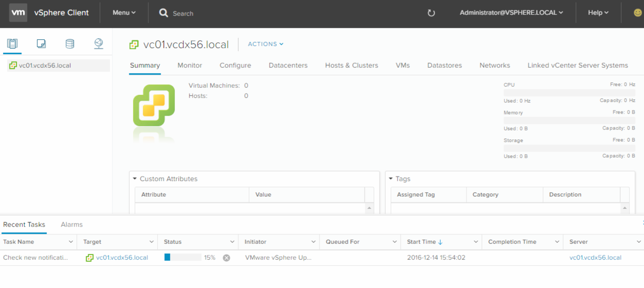Open the Menu dropdown
644x288 pixels.
pos(124,13)
